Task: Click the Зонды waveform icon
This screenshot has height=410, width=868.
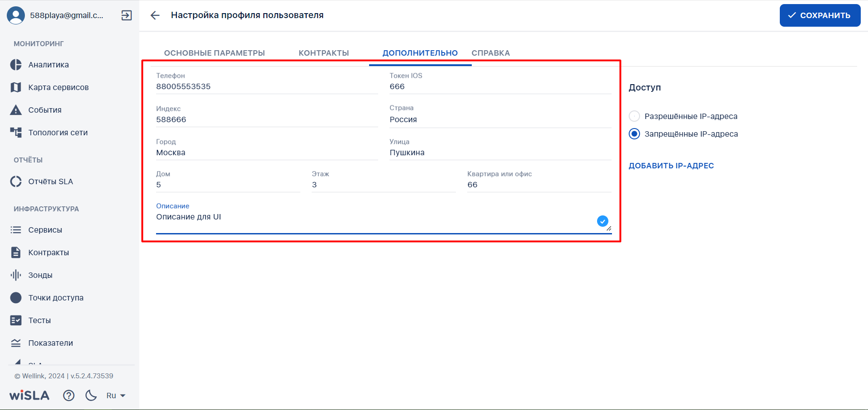Action: [16, 275]
